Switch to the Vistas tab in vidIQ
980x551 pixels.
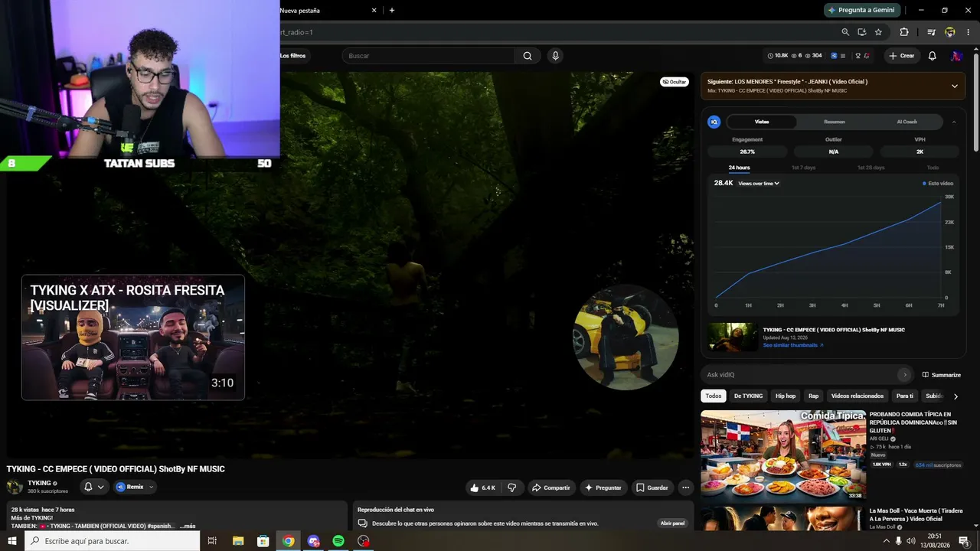(762, 122)
